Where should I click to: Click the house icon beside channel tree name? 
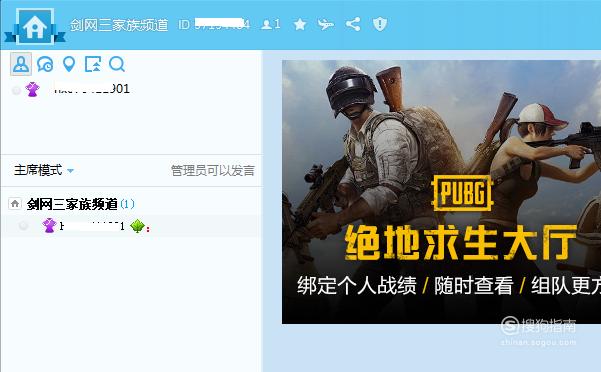point(15,204)
